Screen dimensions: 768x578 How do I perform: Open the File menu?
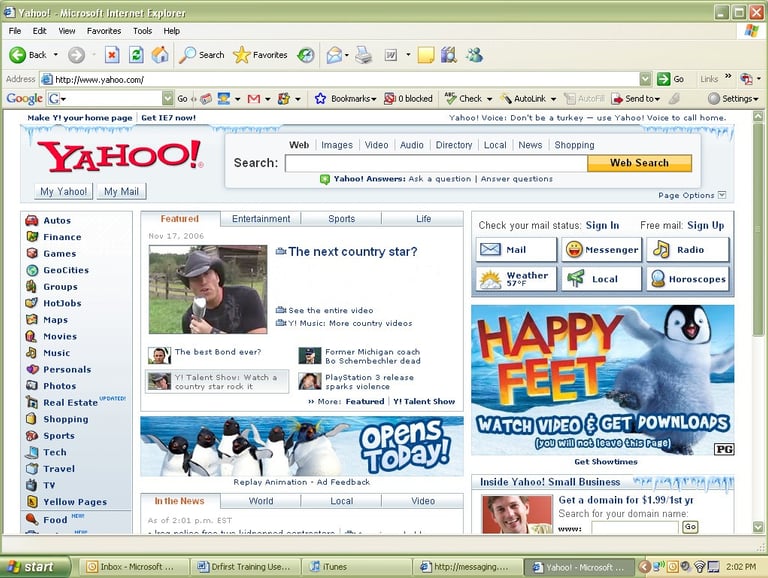click(x=15, y=31)
